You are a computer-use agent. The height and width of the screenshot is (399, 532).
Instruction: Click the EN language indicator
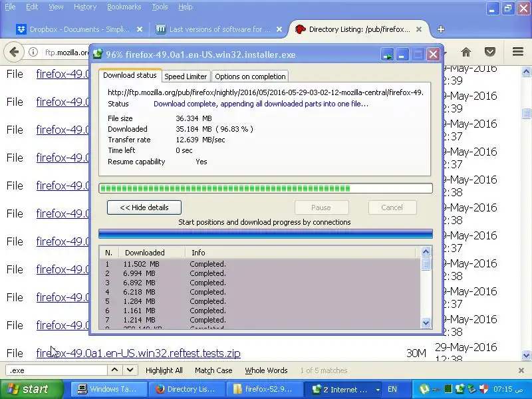click(x=392, y=389)
